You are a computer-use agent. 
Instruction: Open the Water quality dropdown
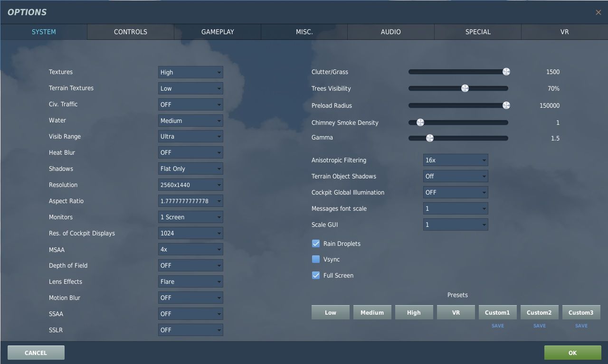click(190, 121)
